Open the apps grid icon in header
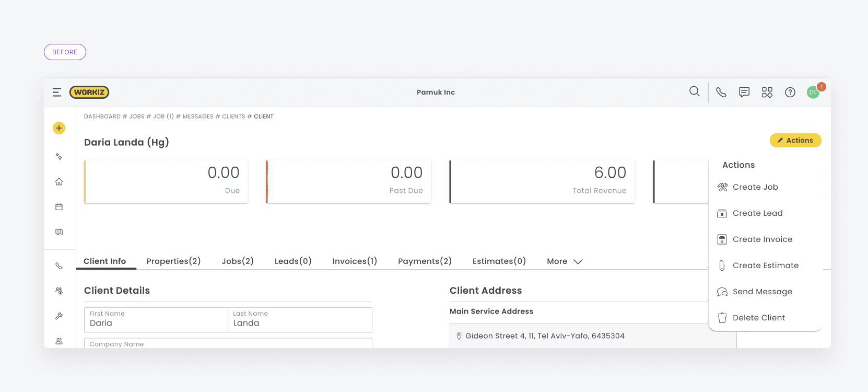 (767, 93)
